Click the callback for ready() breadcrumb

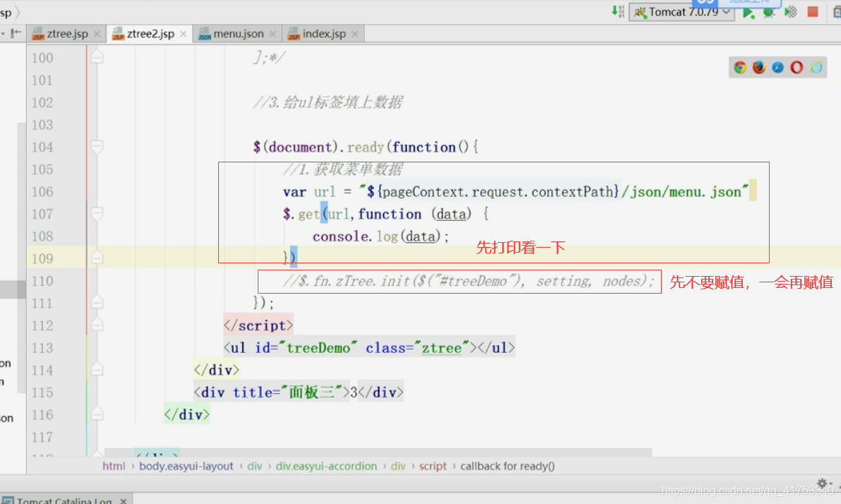pyautogui.click(x=508, y=466)
